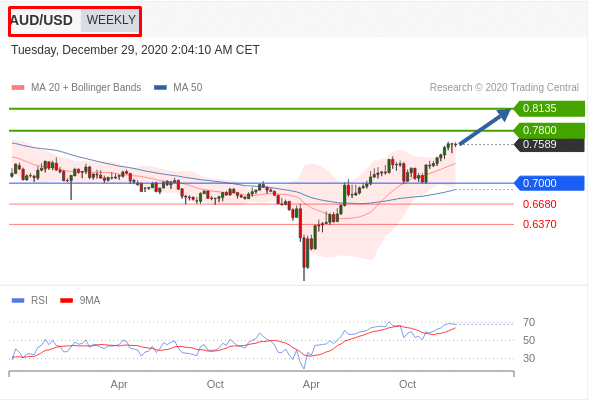Toggle the MA 20 + Bollinger Bands legend
The image size is (595, 405).
pos(77,88)
